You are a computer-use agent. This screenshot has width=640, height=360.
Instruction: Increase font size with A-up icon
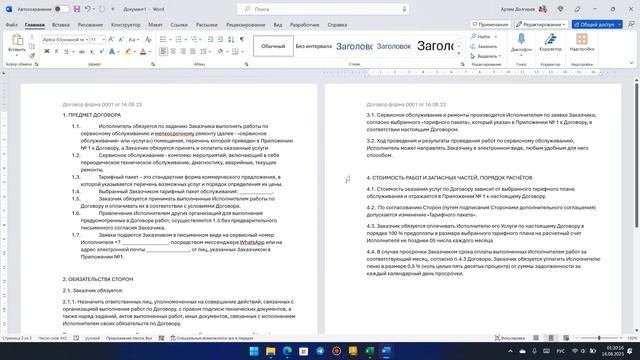(x=111, y=39)
